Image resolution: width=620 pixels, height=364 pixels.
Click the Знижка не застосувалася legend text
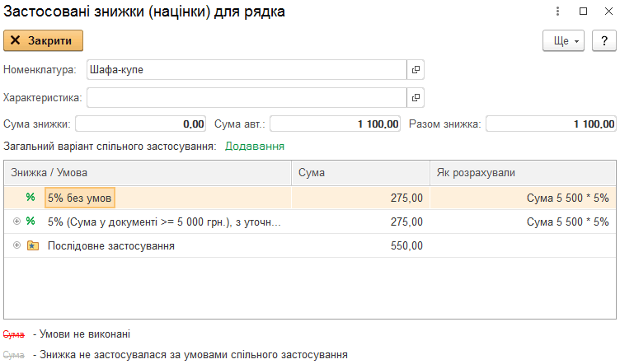pos(194,355)
